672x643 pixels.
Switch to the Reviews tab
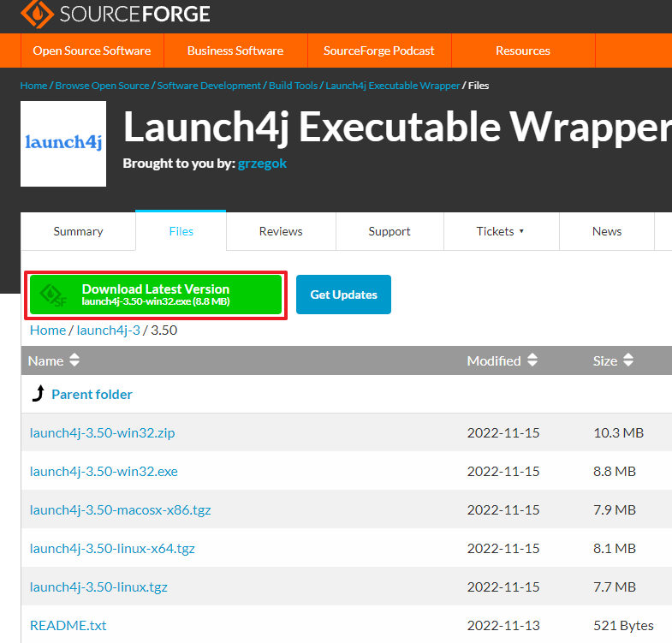281,231
